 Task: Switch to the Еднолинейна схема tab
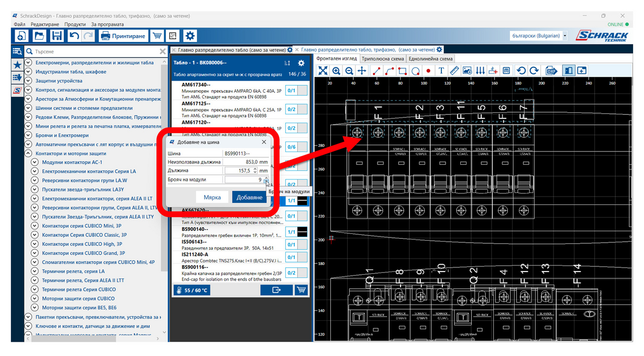click(x=430, y=59)
